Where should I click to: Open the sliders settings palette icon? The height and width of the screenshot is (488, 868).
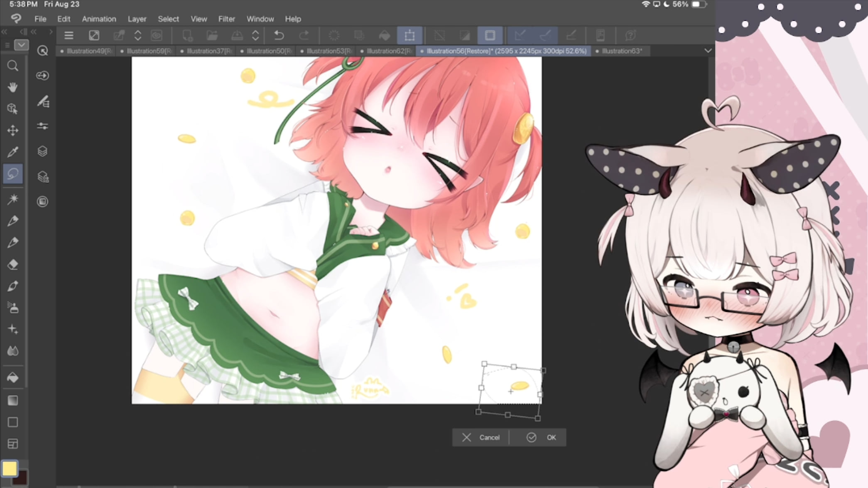[x=42, y=126]
